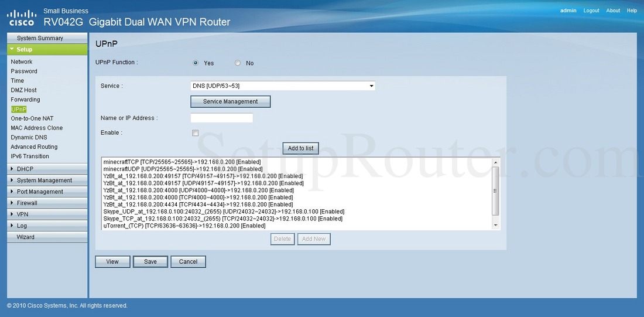Expand the Port Management section
This screenshot has width=644, height=317.
coord(47,192)
